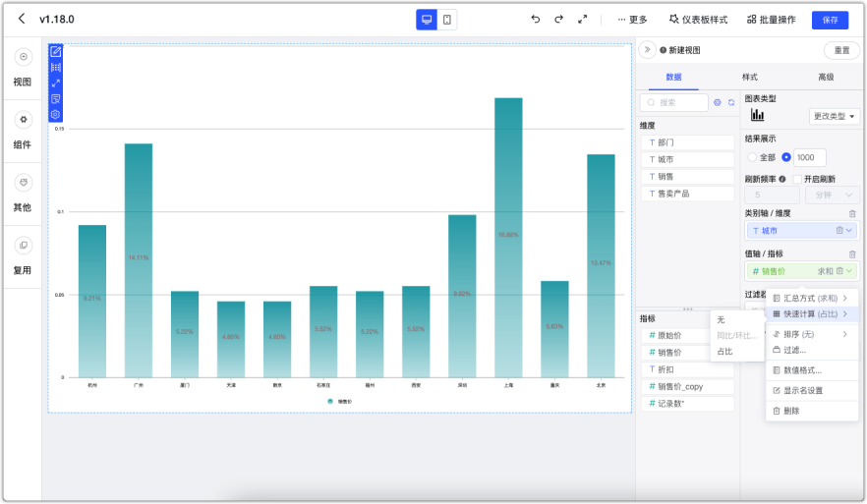
Task: Click the chart detail view icon
Action: 56,99
